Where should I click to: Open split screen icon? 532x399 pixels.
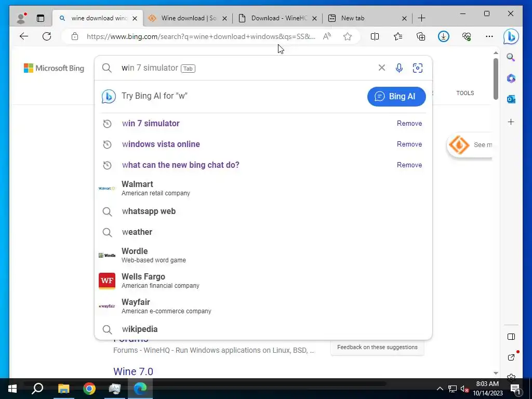pos(375,36)
